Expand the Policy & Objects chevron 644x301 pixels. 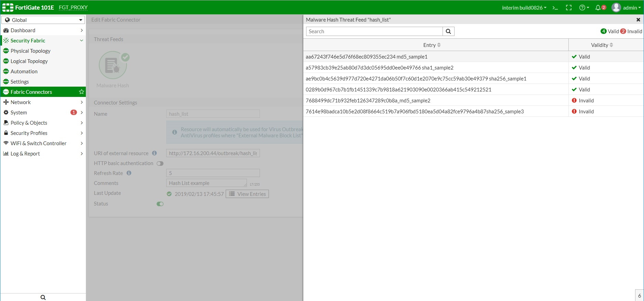pos(82,123)
